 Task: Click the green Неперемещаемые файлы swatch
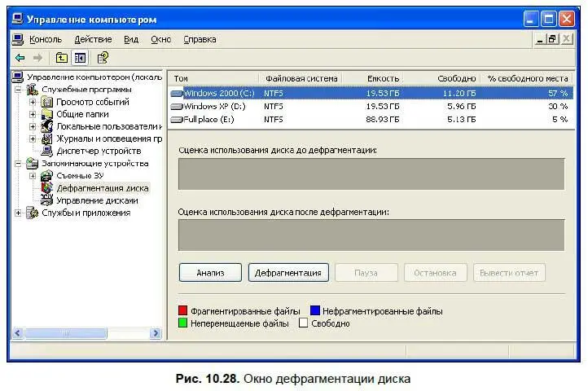click(x=182, y=323)
